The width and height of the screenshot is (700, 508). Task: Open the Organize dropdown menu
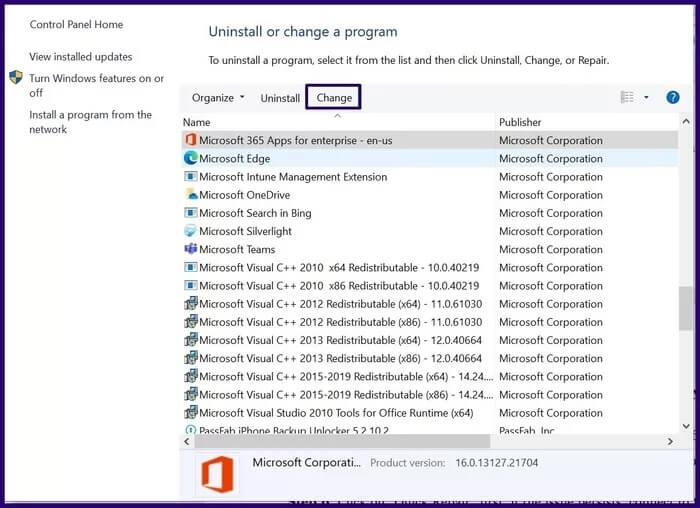tap(218, 98)
